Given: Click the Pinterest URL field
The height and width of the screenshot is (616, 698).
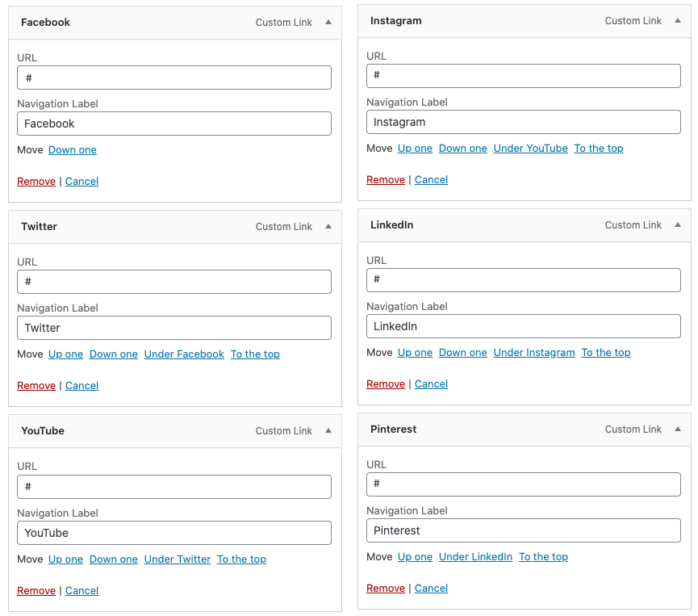Looking at the screenshot, I should [524, 484].
